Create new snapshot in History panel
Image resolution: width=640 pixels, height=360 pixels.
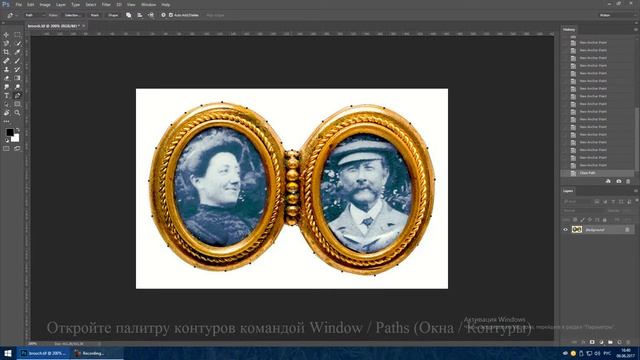[619, 181]
